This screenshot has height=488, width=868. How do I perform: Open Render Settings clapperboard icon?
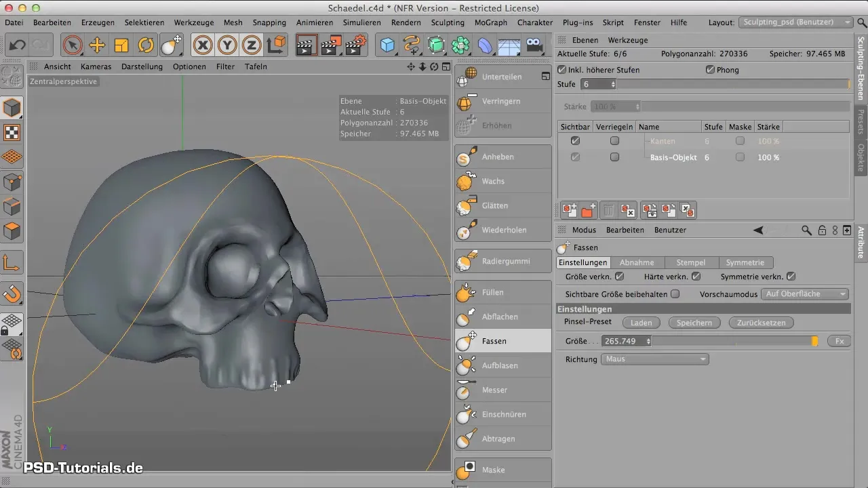(355, 45)
